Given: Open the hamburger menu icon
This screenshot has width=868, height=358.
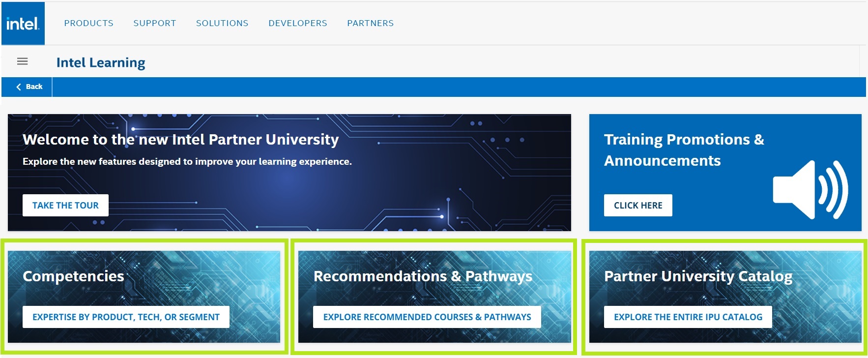Looking at the screenshot, I should (22, 61).
